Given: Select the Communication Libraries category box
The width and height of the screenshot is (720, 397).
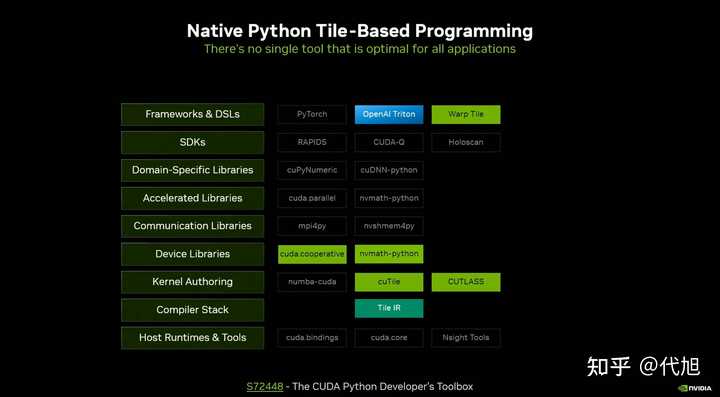Looking at the screenshot, I should 192,226.
